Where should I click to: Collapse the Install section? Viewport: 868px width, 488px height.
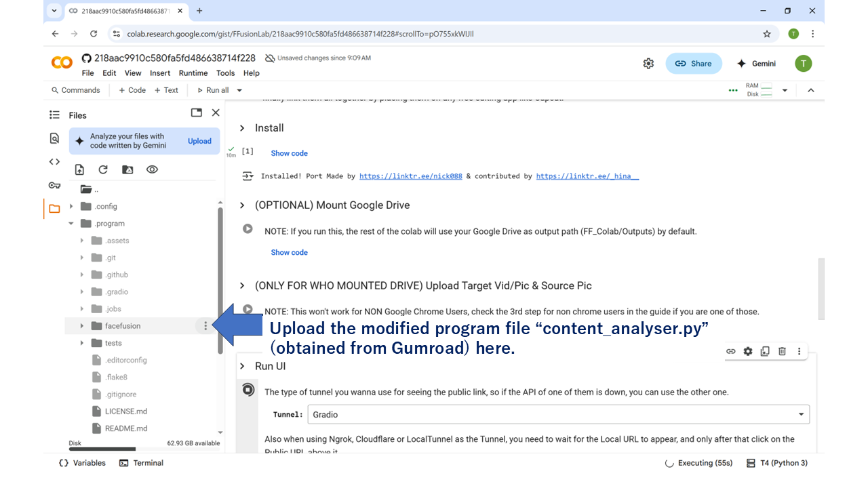(242, 128)
